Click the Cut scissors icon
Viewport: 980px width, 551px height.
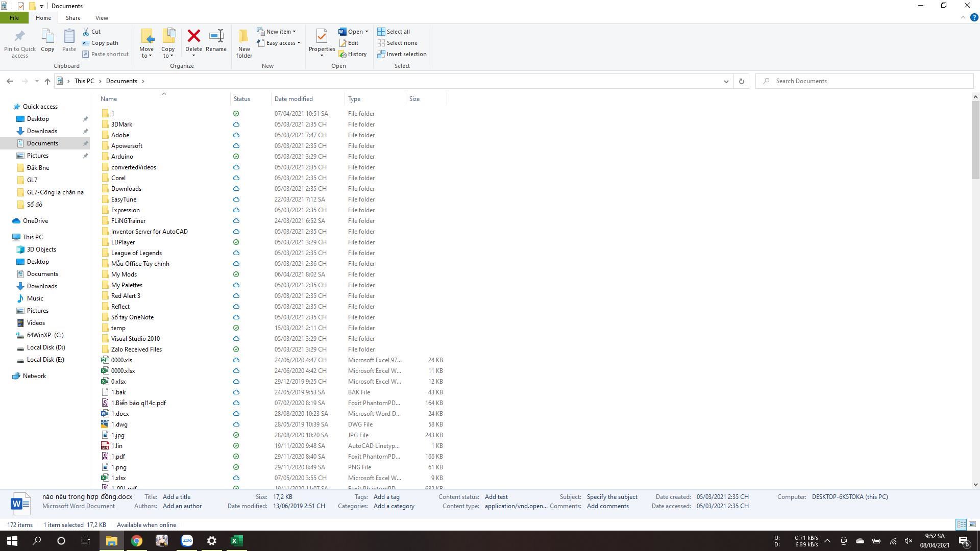coord(86,32)
